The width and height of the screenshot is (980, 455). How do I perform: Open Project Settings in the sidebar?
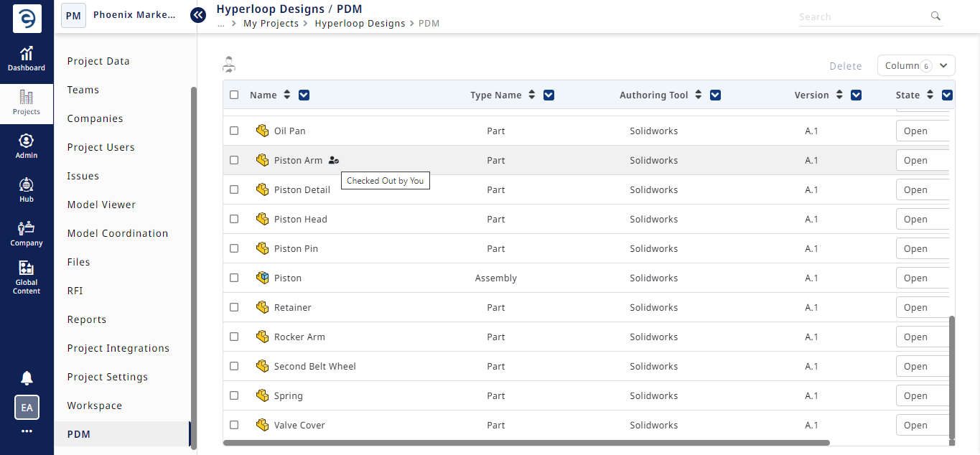coord(108,377)
